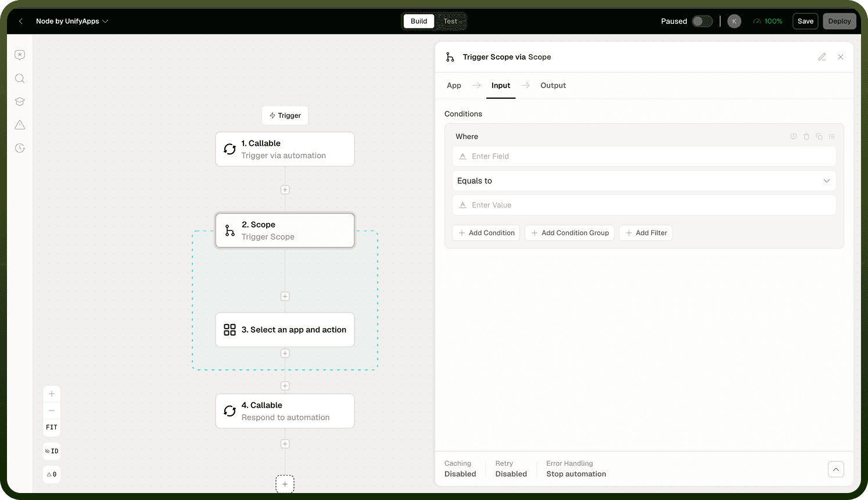Click the Enter Value input
868x500 pixels.
click(644, 205)
